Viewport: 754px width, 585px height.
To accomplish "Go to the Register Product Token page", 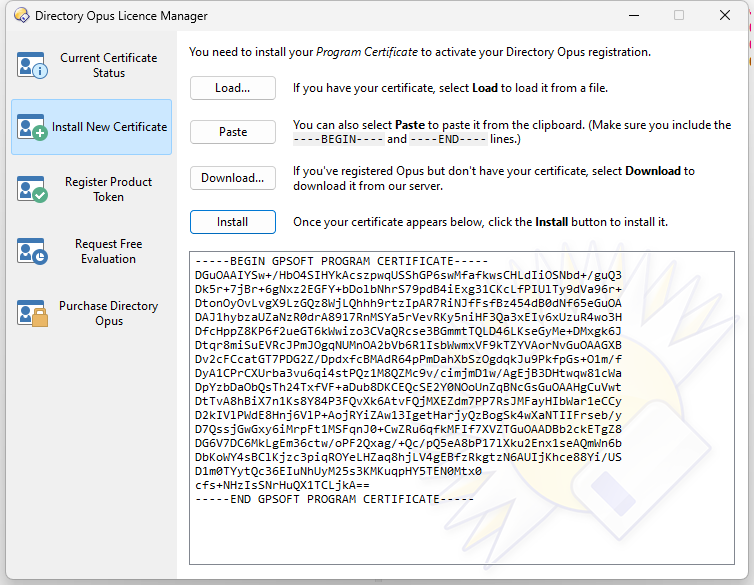I will point(91,189).
